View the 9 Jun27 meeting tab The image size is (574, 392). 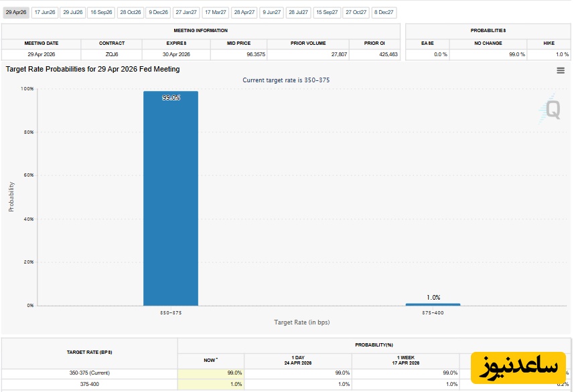pyautogui.click(x=272, y=12)
